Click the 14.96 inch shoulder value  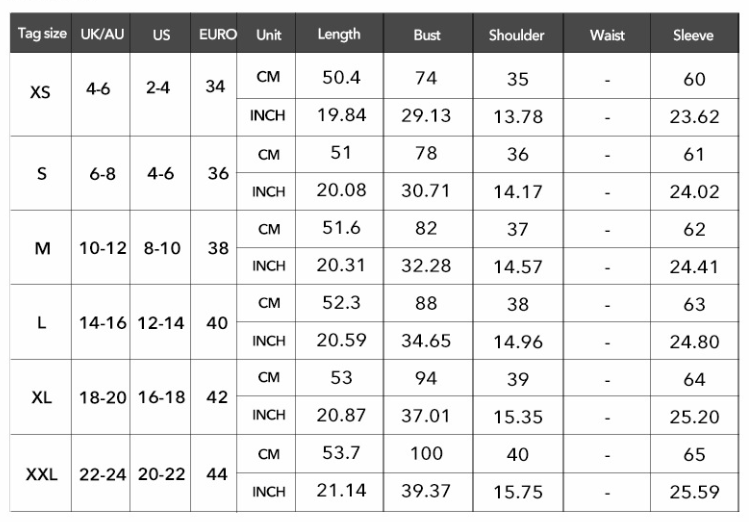(x=517, y=342)
